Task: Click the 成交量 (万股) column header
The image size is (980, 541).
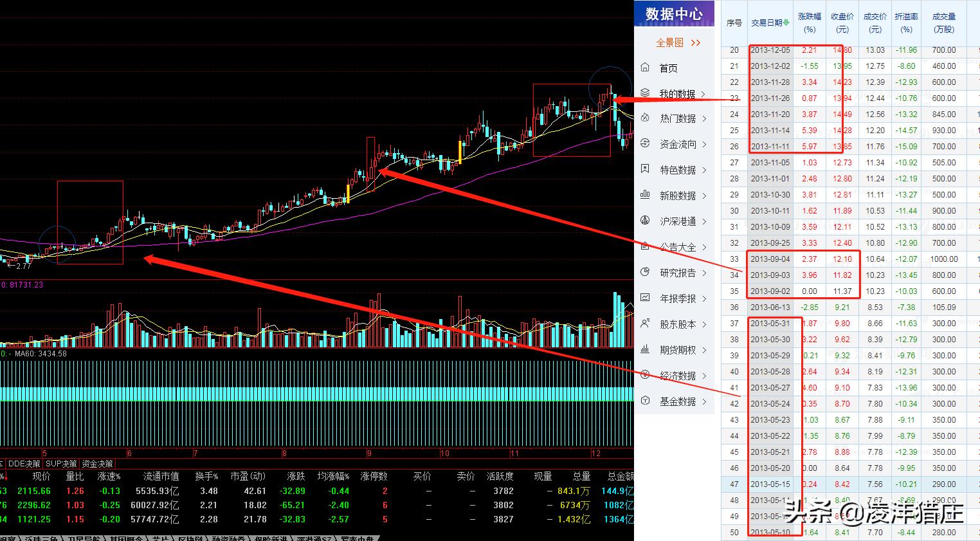Action: click(944, 23)
